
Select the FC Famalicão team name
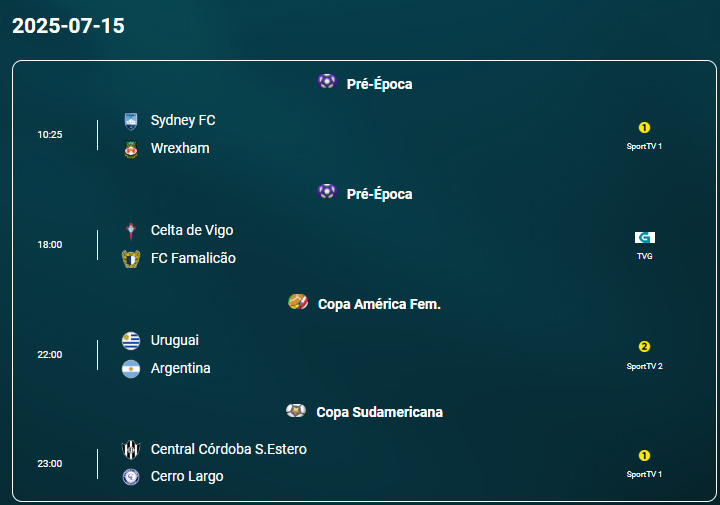point(193,258)
